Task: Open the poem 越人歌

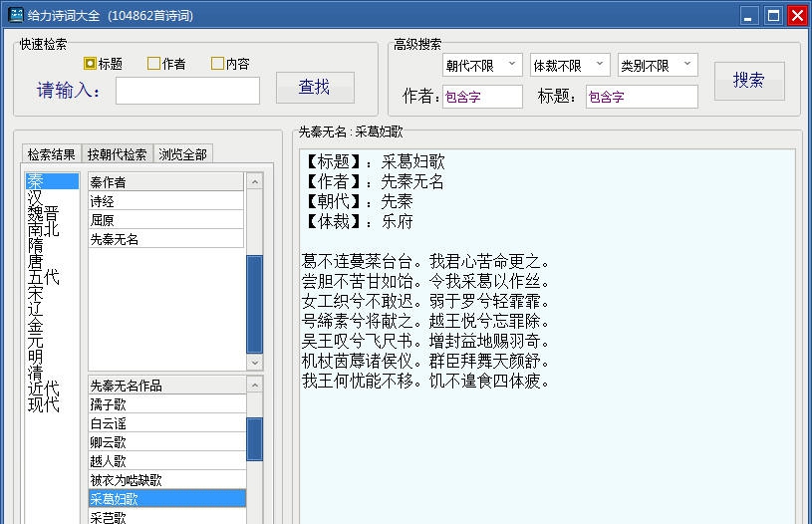Action: [166, 461]
